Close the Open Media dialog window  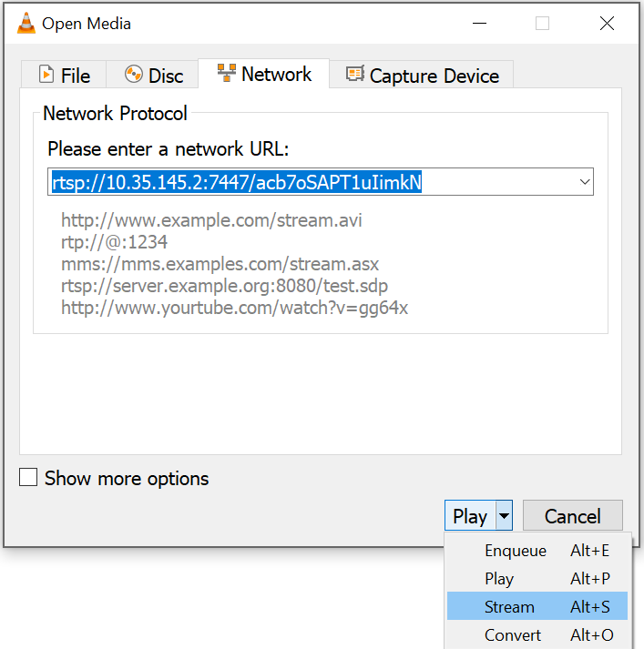coord(607,24)
